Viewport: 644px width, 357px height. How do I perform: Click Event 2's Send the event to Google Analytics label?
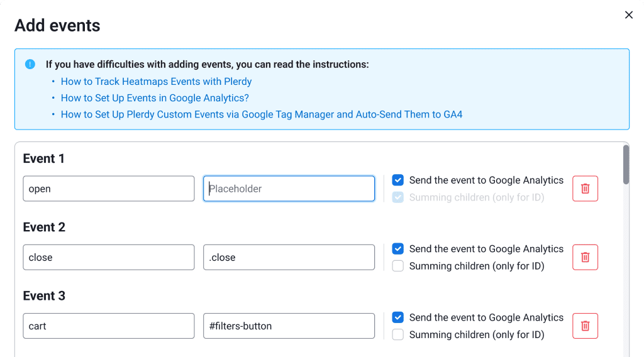486,249
